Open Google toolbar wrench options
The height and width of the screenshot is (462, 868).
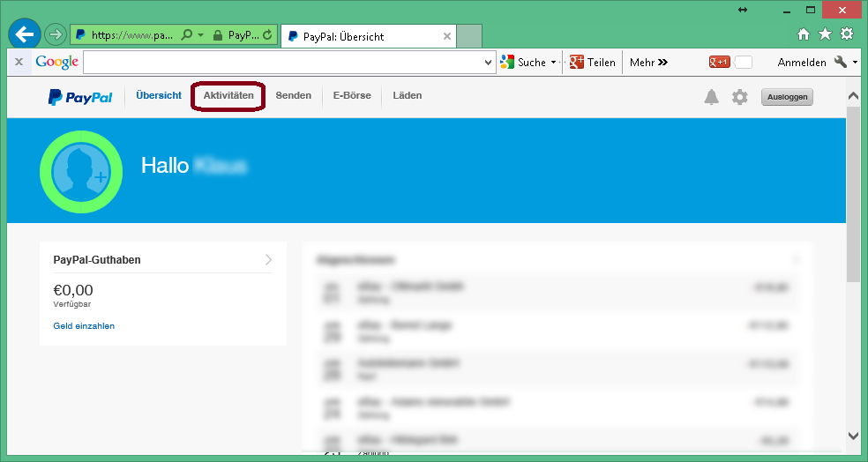840,62
